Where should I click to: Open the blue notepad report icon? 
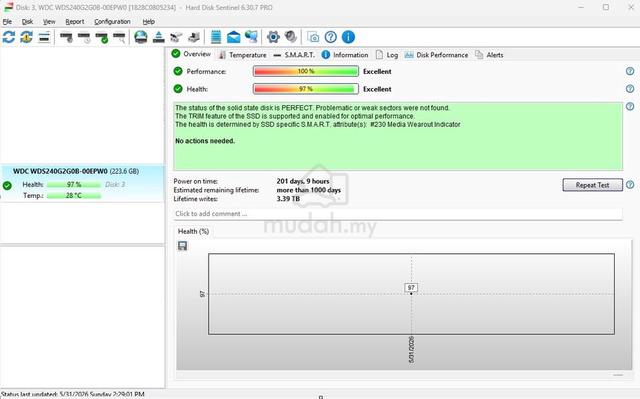point(216,37)
